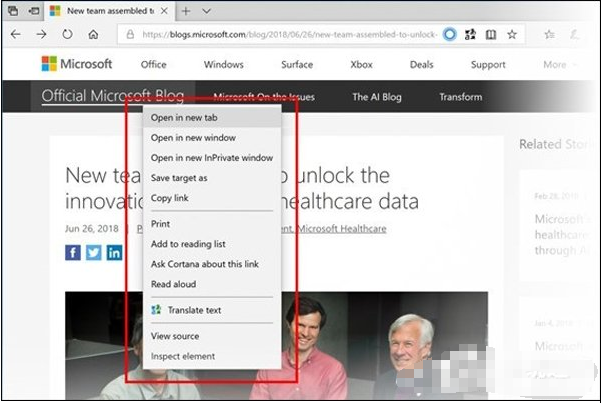Screen dimensions: 602x403
Task: Choose Open in new window
Action: click(212, 137)
